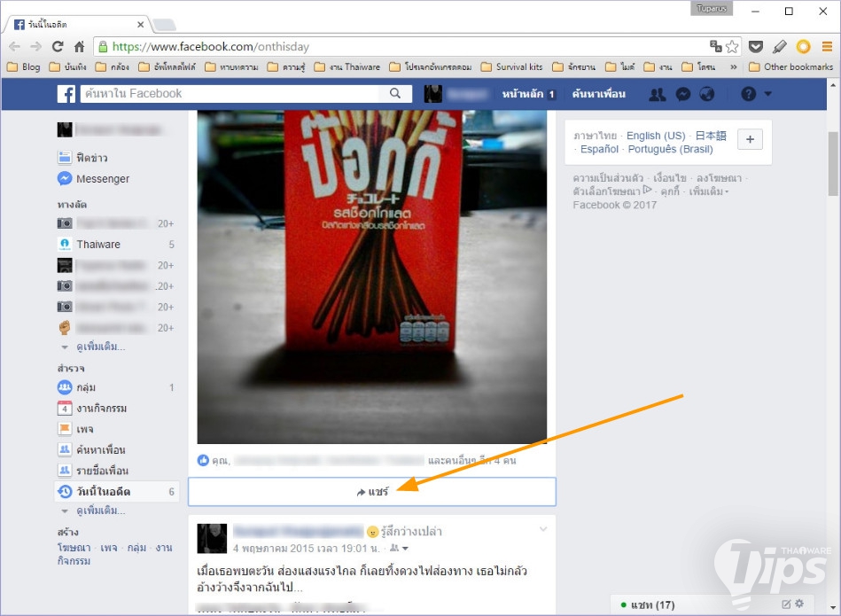The width and height of the screenshot is (841, 616).
Task: Open friend requests icon
Action: pyautogui.click(x=657, y=95)
